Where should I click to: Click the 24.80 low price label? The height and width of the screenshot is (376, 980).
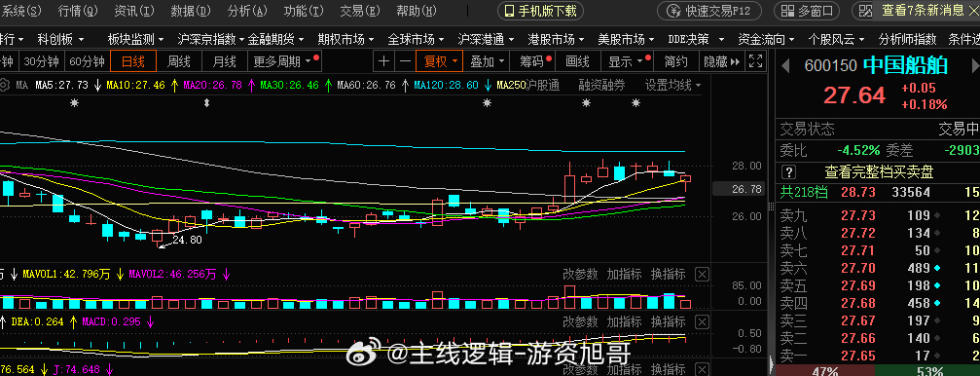click(x=187, y=240)
